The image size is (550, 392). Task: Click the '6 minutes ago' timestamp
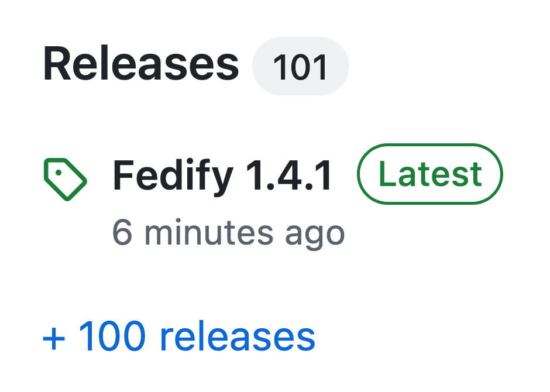coord(228,232)
